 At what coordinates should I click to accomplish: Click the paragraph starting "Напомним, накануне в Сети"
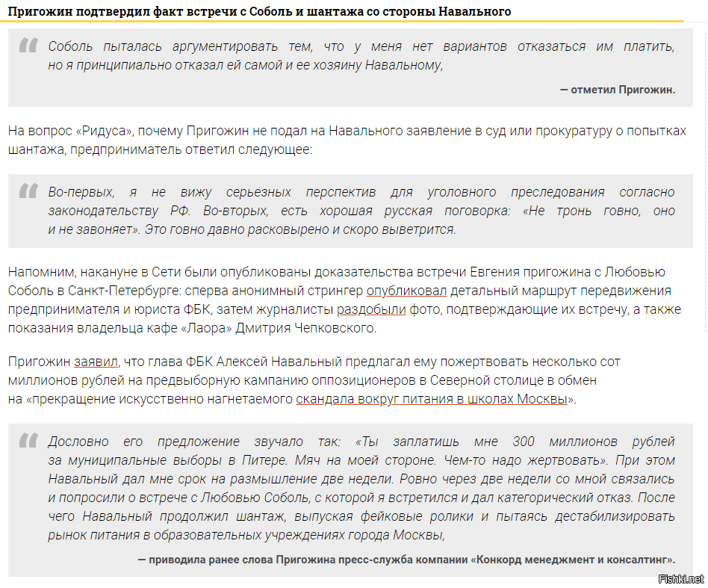pyautogui.click(x=344, y=300)
